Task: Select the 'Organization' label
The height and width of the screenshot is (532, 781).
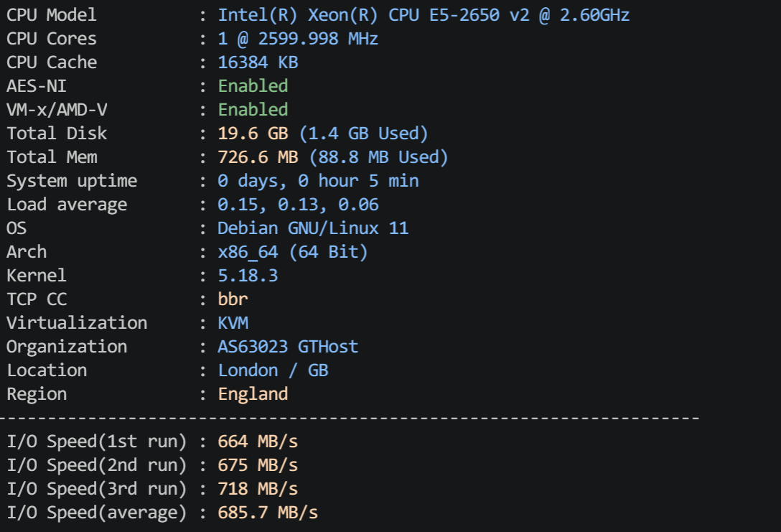Action: (67, 347)
